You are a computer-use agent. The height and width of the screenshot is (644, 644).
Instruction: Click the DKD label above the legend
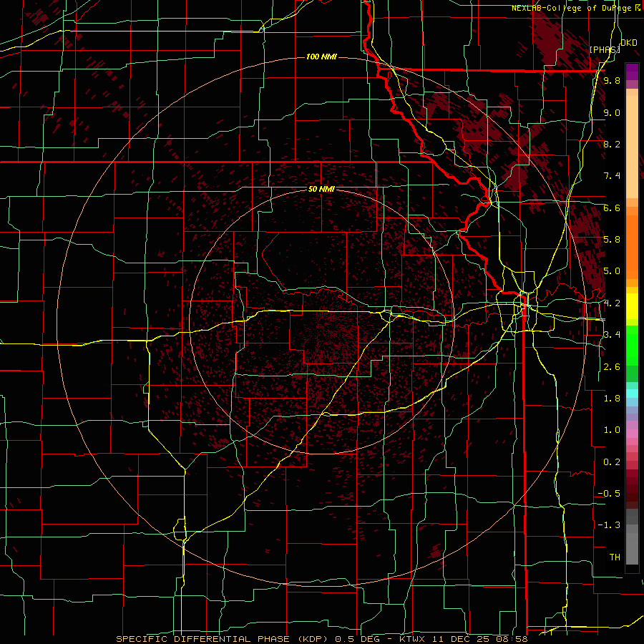point(629,43)
